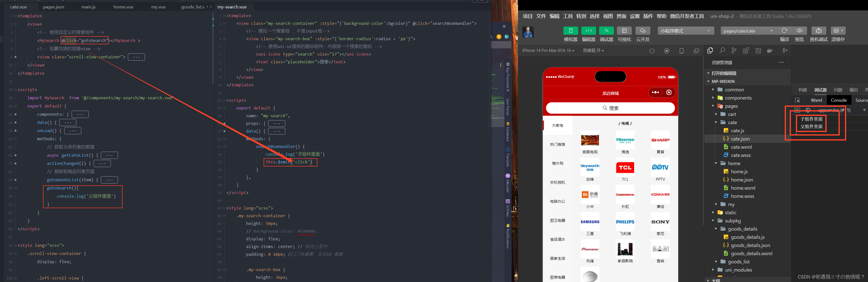This screenshot has width=868, height=282.
Task: Click the user avatar in DevTools toolbar
Action: [528, 32]
